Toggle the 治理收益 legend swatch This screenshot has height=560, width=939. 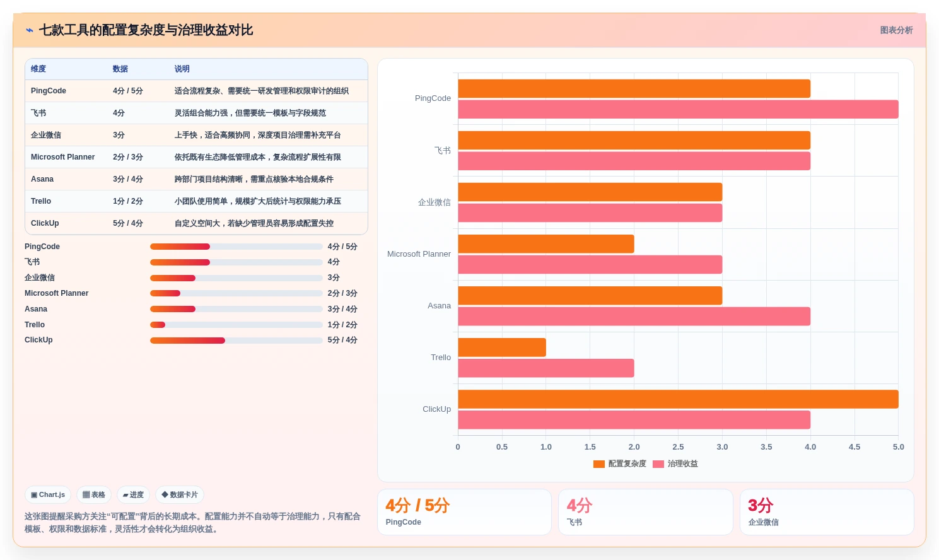pos(658,464)
